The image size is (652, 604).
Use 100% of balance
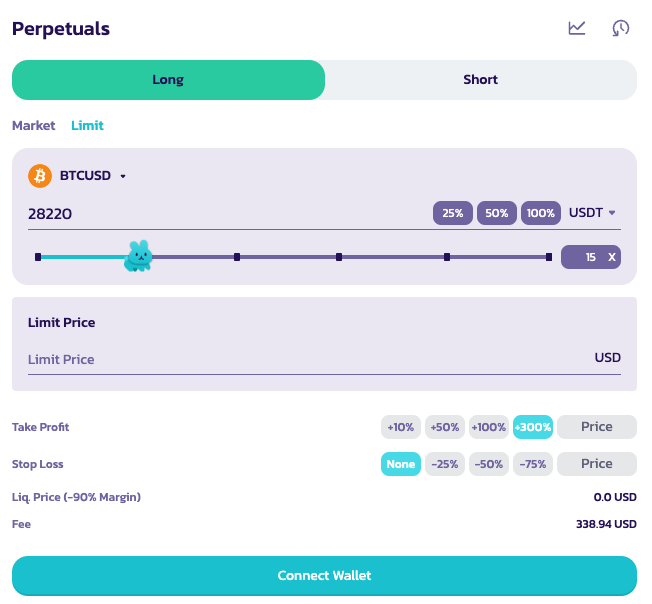[540, 213]
